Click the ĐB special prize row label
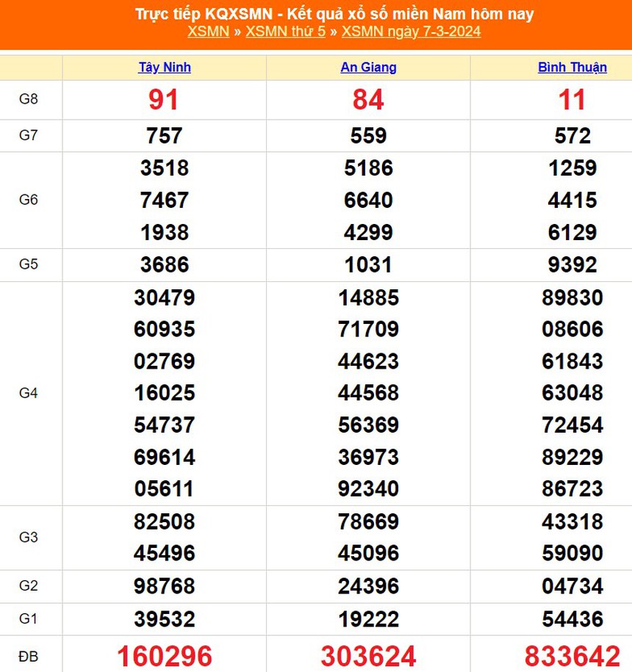The width and height of the screenshot is (632, 672). 31,654
